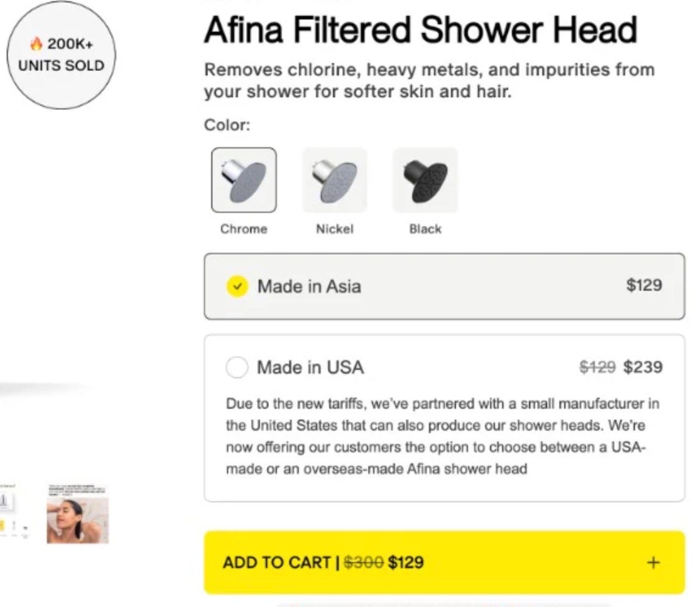
Task: Click the Add to Cart button
Action: click(444, 563)
